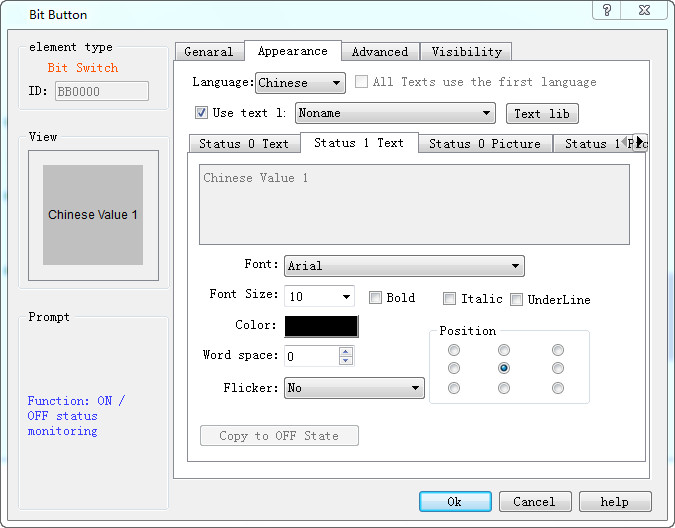675x528 pixels.
Task: Click the Word space input field
Action: (312, 356)
